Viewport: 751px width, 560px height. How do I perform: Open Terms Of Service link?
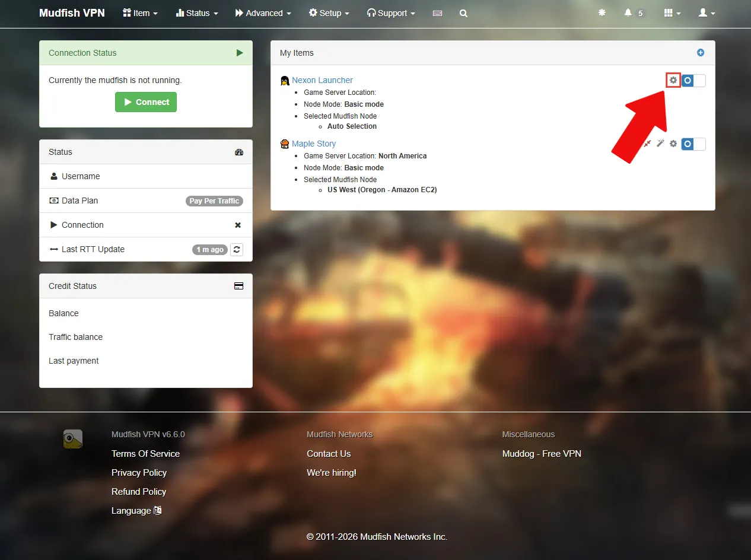coord(145,454)
